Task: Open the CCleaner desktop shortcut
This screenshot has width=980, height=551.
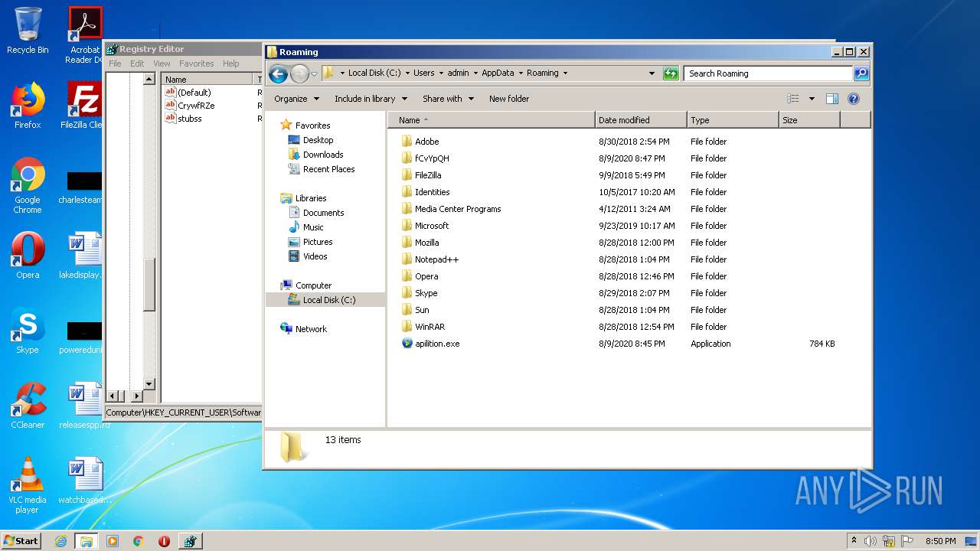Action: pyautogui.click(x=28, y=406)
